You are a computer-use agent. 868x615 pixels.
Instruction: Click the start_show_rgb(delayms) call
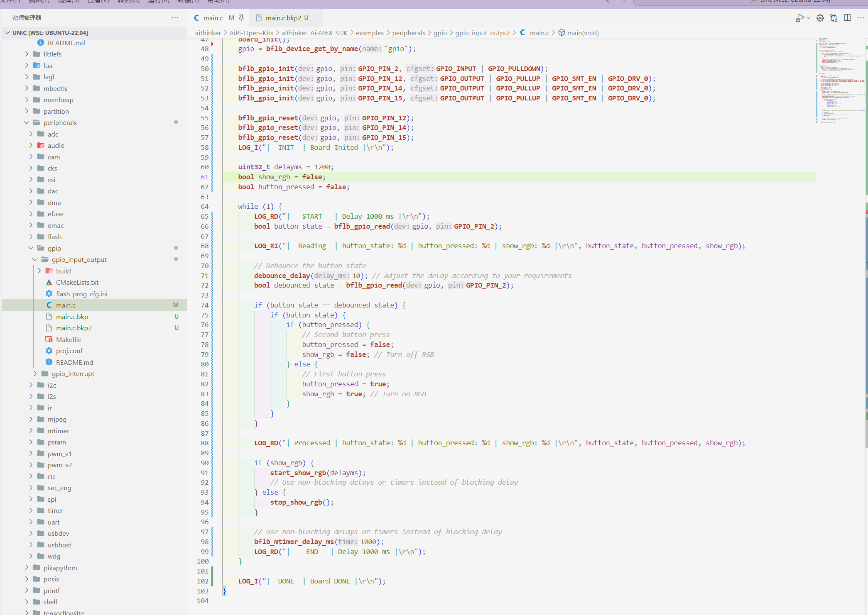pyautogui.click(x=318, y=473)
